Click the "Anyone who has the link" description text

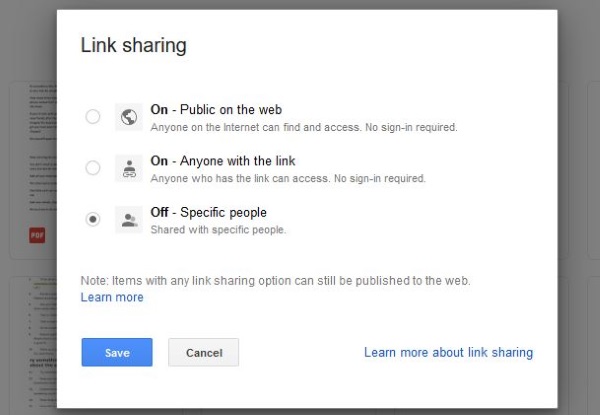pos(288,179)
